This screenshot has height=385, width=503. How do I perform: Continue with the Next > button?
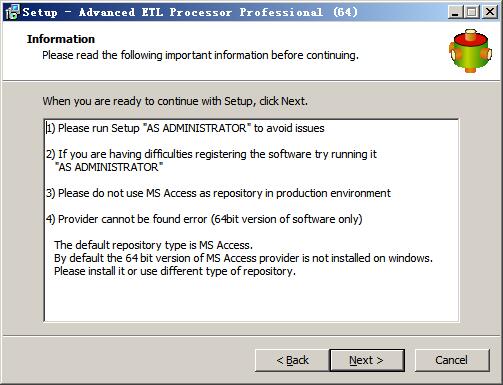pyautogui.click(x=367, y=360)
